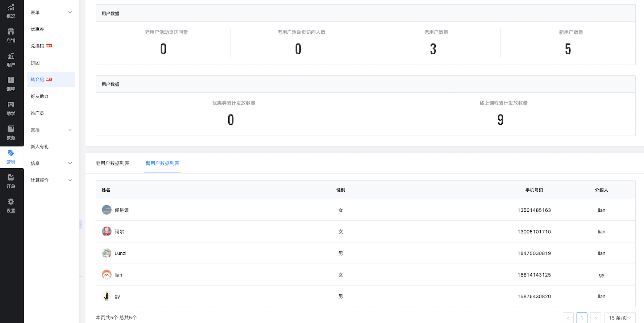
Task: Click the name 你是谁
Action: (x=122, y=210)
